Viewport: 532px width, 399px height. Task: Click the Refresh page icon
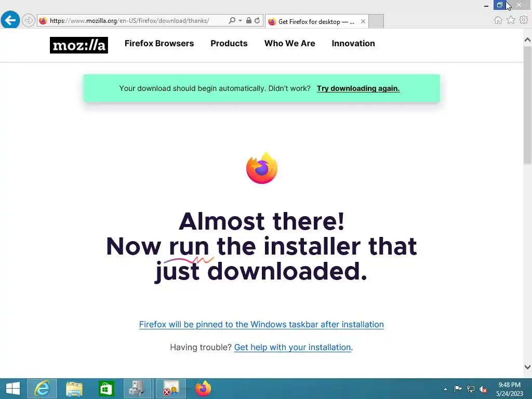257,20
